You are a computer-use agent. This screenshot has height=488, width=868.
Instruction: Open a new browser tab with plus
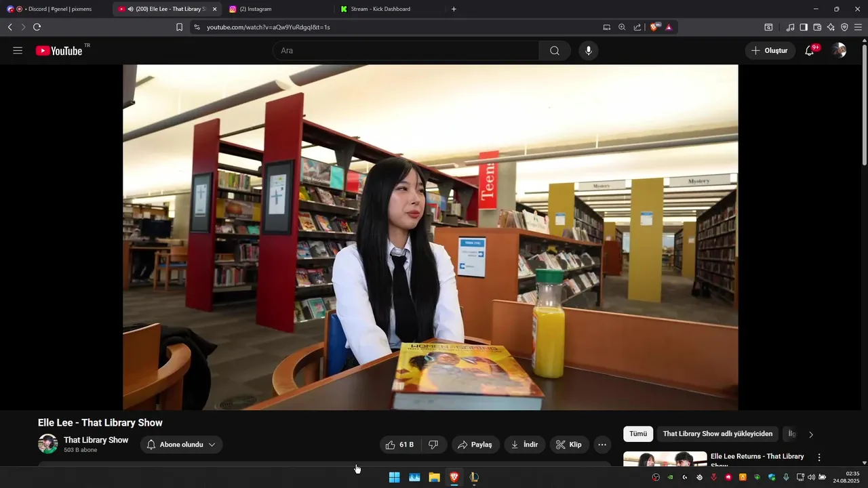454,9
